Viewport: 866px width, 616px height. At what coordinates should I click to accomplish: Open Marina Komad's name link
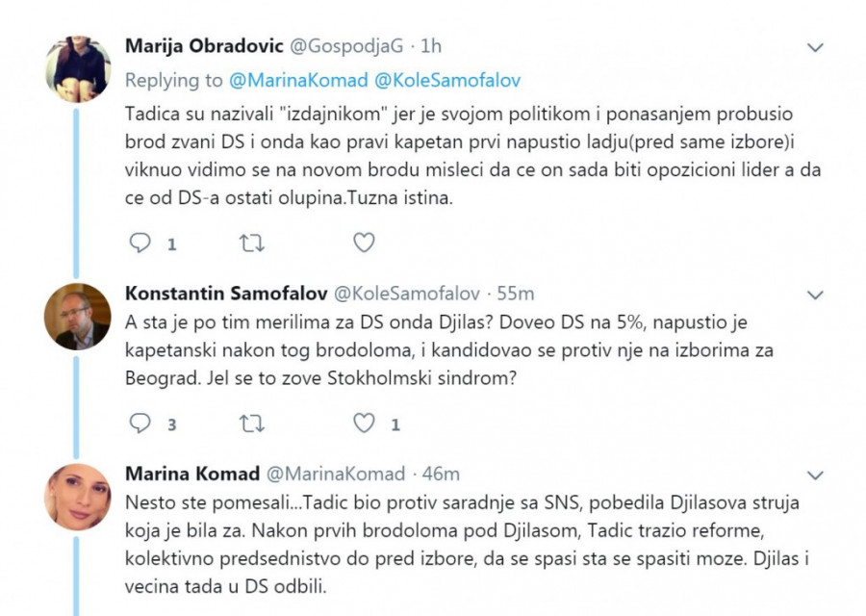click(191, 473)
